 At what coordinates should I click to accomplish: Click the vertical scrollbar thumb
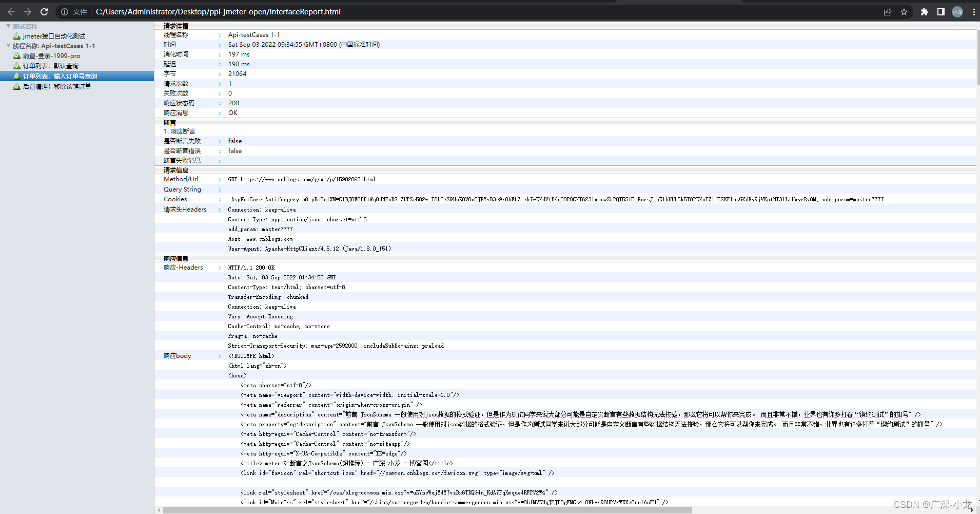(978, 58)
